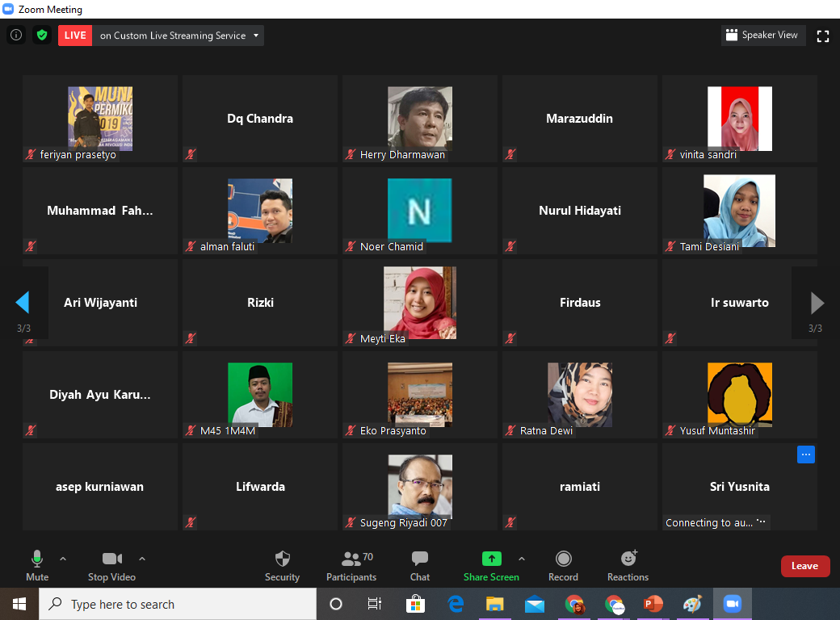Click the green encryption shield icon
The width and height of the screenshot is (840, 620).
42,36
